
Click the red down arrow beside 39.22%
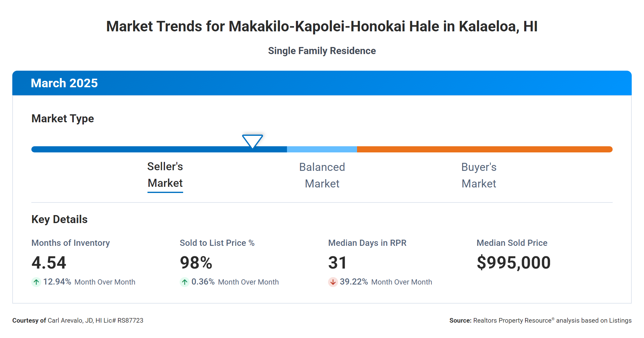coord(333,282)
